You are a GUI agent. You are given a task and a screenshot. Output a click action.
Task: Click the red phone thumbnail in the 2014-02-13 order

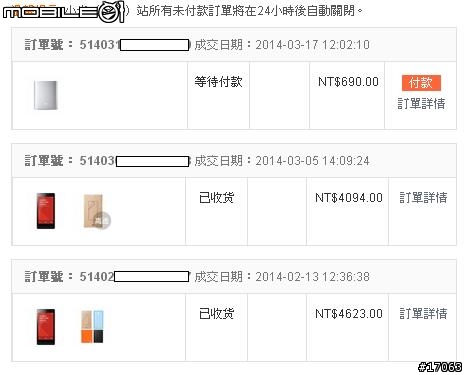point(46,327)
